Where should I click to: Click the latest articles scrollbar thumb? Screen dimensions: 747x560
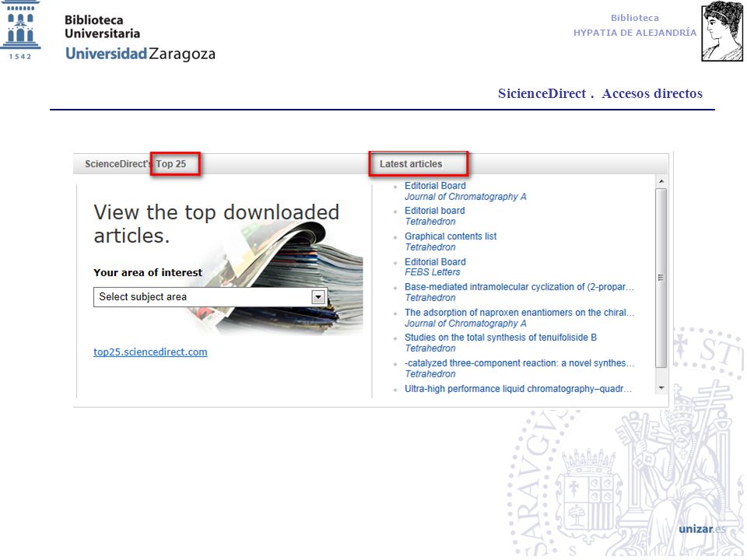pos(661,278)
